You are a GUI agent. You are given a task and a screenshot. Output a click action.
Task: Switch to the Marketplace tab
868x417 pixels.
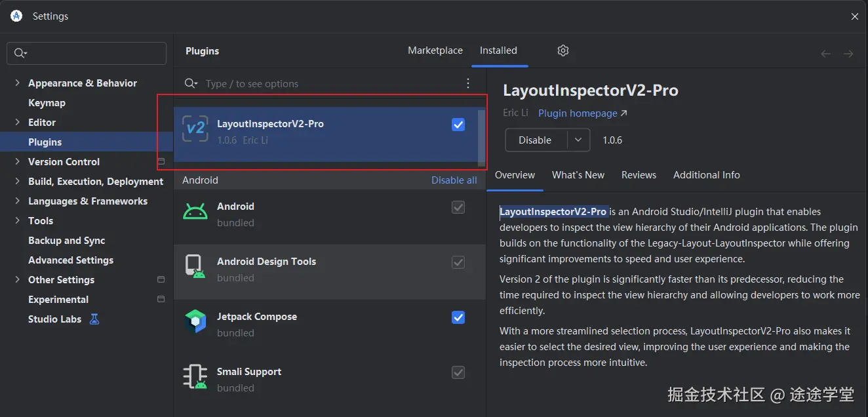(x=435, y=50)
